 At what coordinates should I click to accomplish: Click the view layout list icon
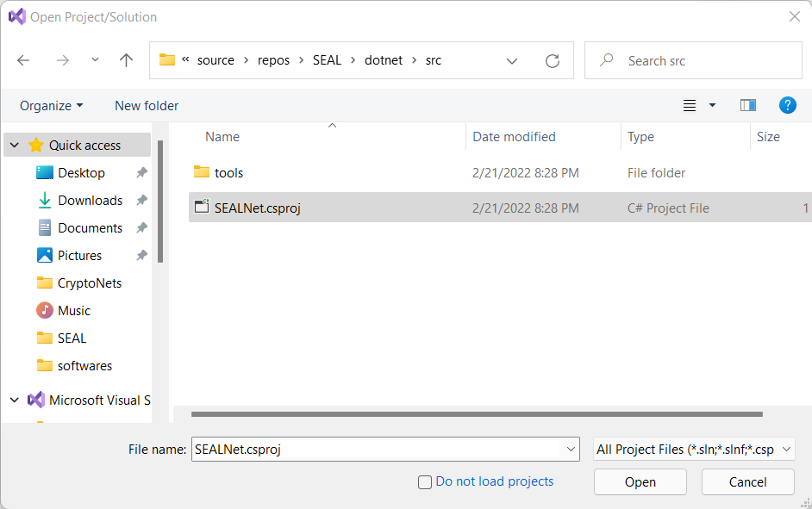pyautogui.click(x=690, y=105)
